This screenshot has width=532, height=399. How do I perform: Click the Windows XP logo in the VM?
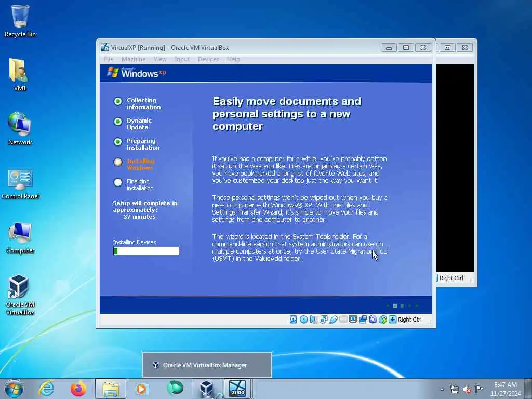[137, 72]
